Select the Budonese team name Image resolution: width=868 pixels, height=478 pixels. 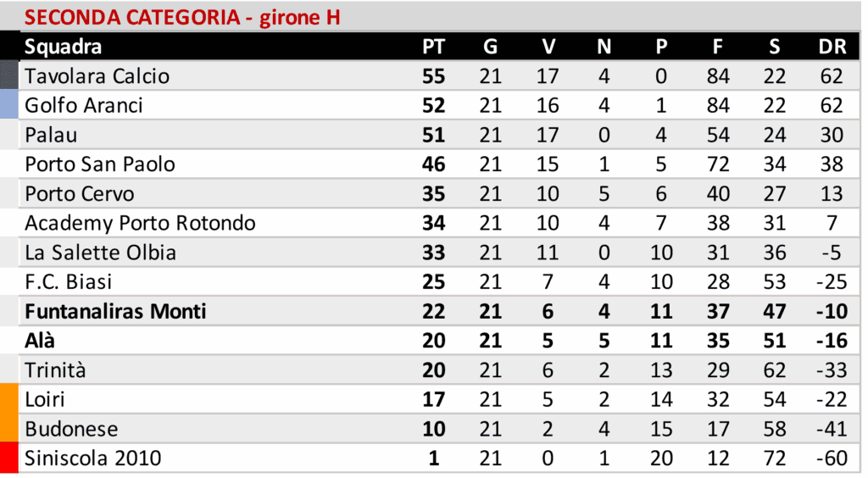[x=71, y=429]
